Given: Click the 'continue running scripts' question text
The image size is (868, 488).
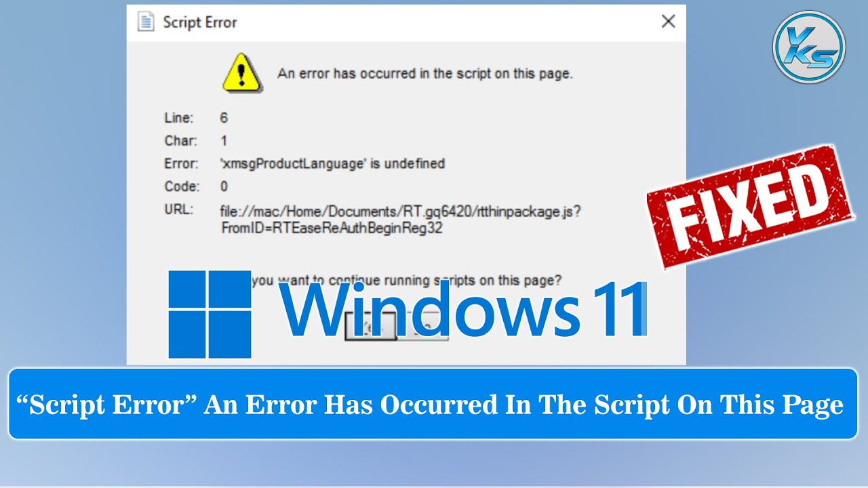Looking at the screenshot, I should tap(406, 280).
